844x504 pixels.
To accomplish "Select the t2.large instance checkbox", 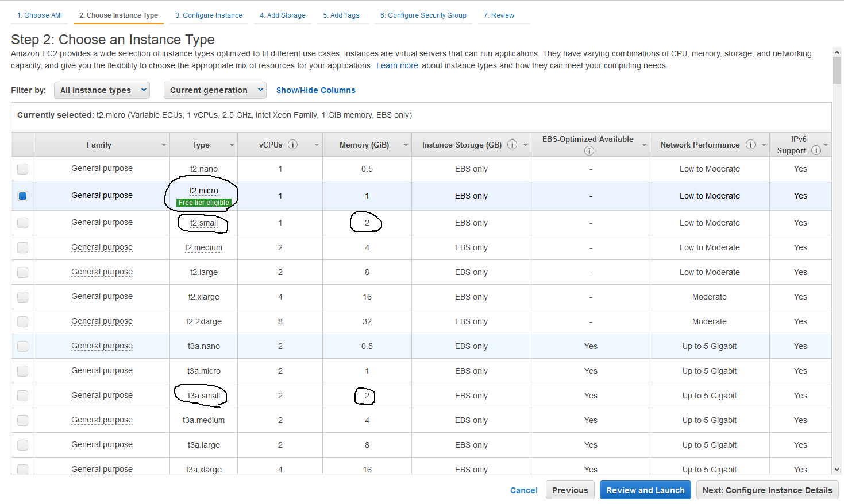I will [x=22, y=272].
